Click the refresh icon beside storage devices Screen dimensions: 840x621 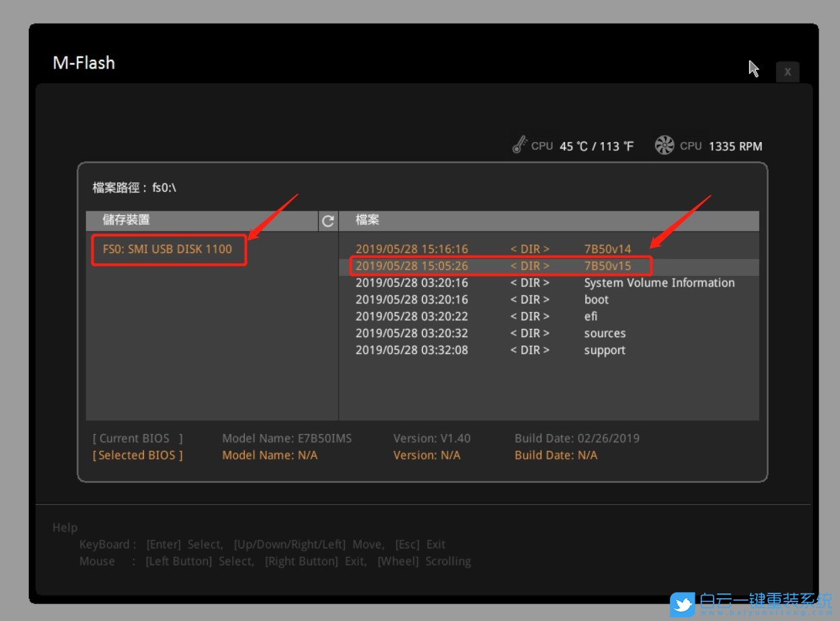coord(328,221)
